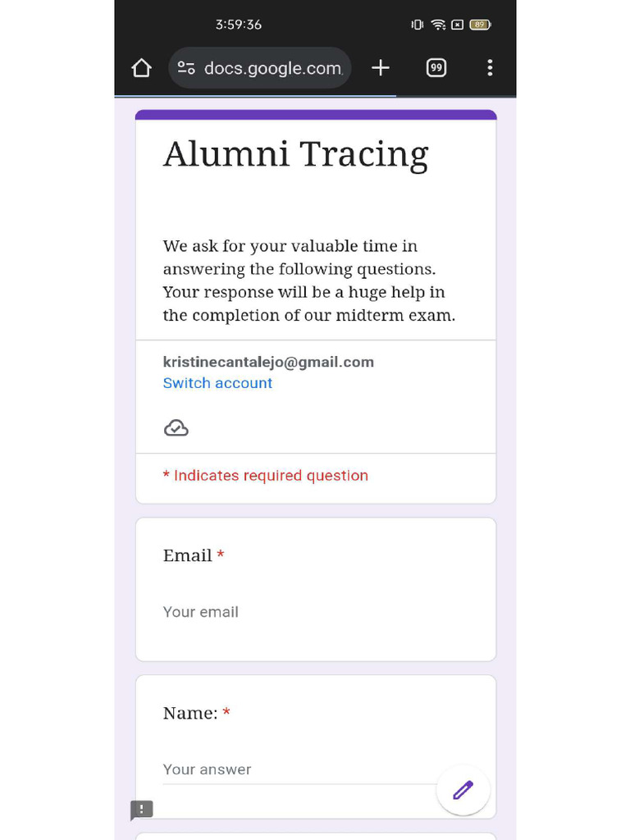This screenshot has width=630, height=840.
Task: Click the Switch account link
Action: (x=217, y=383)
